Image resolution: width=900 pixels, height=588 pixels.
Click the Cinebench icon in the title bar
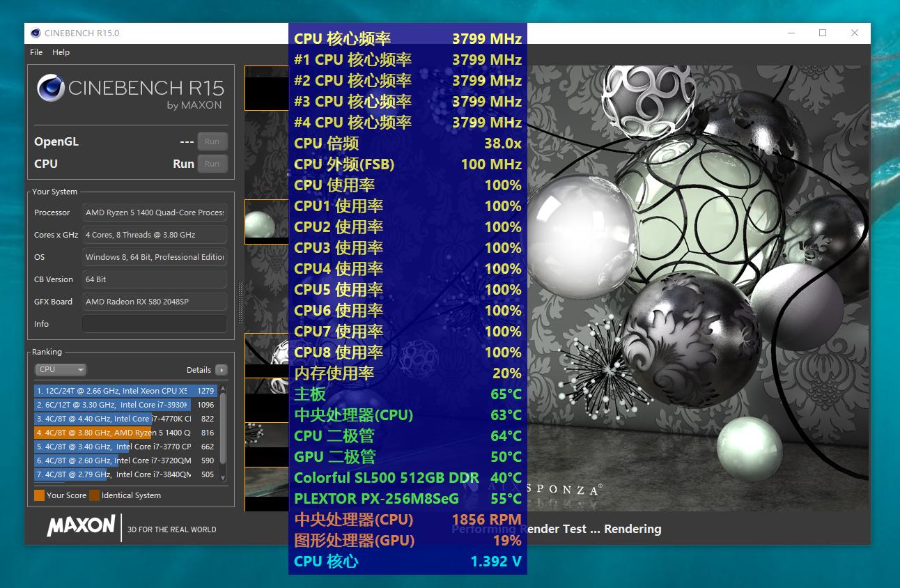pos(36,33)
